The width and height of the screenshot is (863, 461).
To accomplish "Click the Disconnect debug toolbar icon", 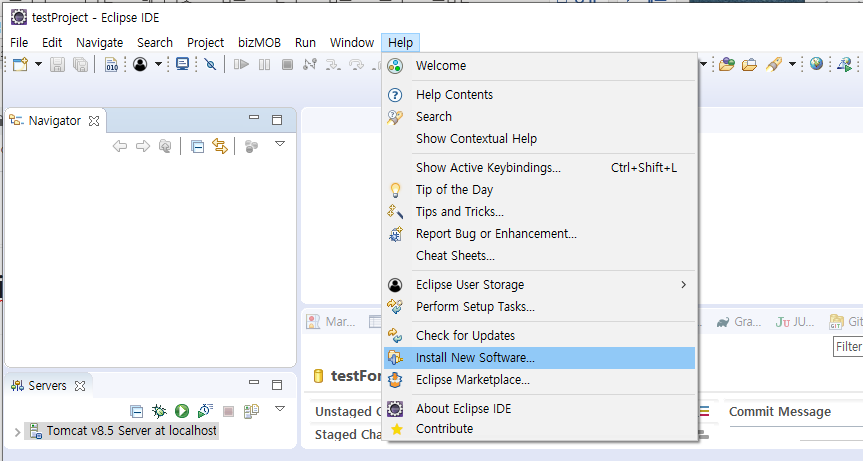I will click(x=310, y=64).
